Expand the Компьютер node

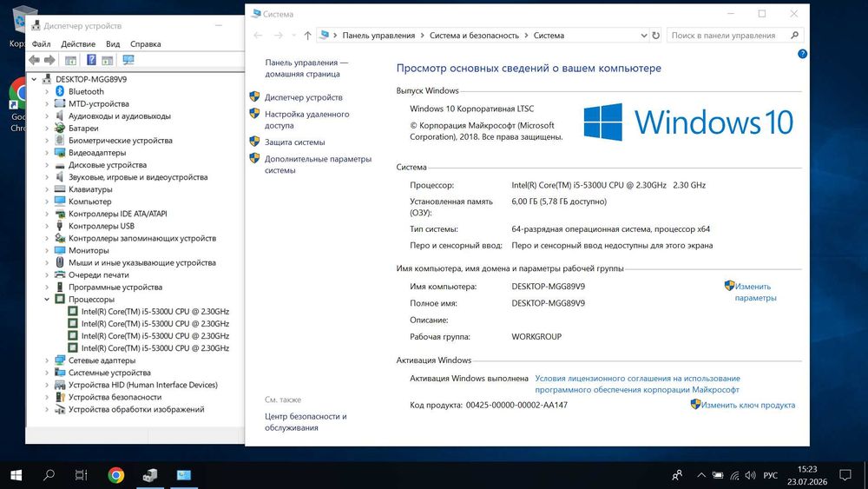coord(47,202)
